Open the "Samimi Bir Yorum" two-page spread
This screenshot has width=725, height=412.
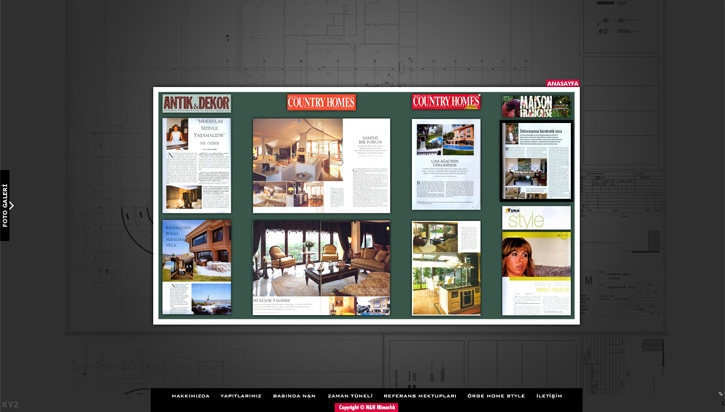pyautogui.click(x=321, y=165)
